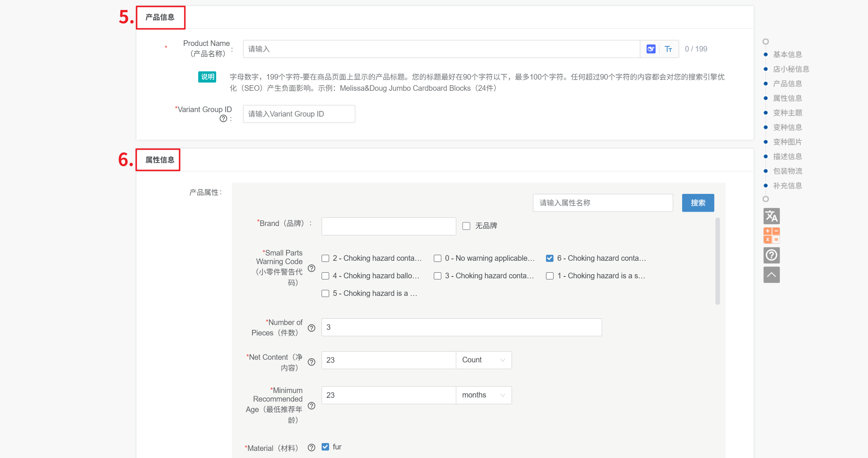This screenshot has width=868, height=458.
Task: Open the Count unit dropdown
Action: (x=484, y=360)
